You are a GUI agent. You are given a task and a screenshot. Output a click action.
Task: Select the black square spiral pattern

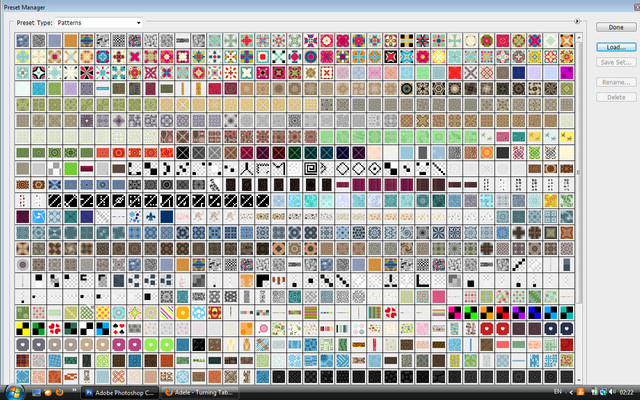click(x=310, y=168)
